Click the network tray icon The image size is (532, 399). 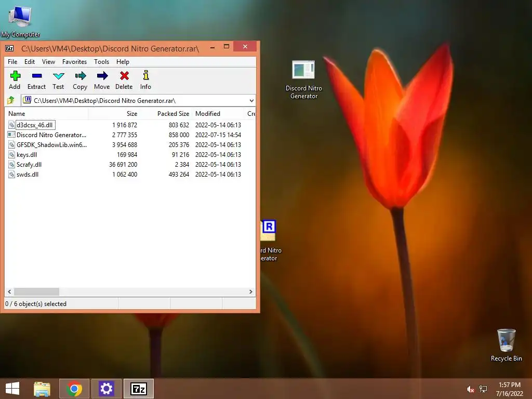483,389
